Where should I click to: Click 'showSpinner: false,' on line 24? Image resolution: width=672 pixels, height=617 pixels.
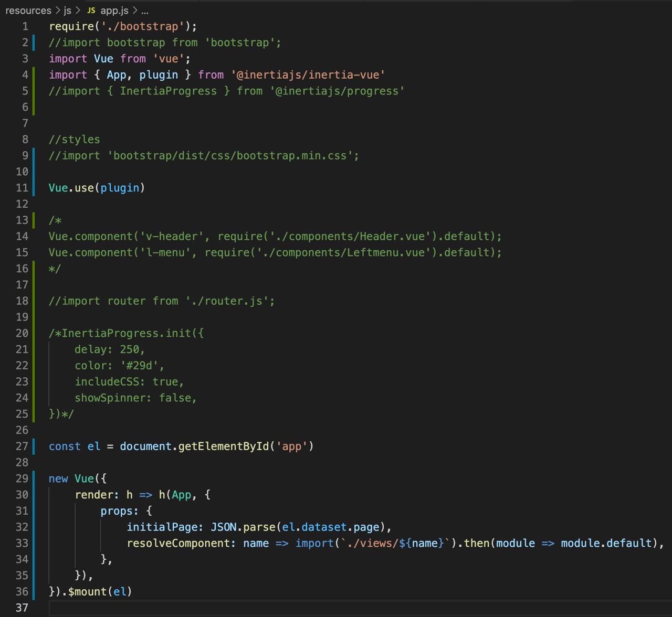click(135, 398)
